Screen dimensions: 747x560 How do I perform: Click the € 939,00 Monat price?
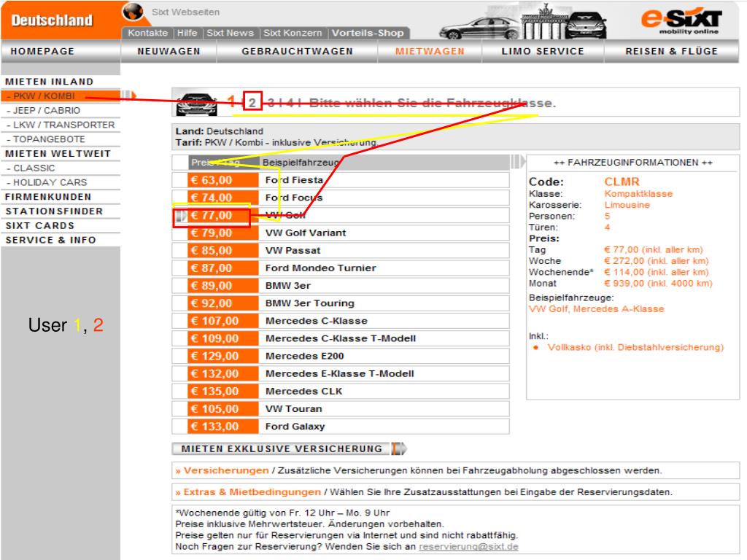coord(658,284)
